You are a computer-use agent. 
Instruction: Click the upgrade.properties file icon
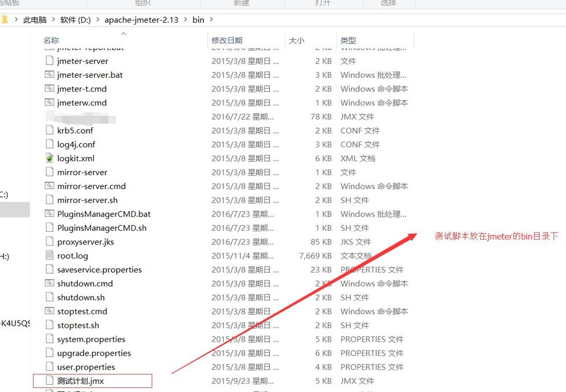coord(49,353)
